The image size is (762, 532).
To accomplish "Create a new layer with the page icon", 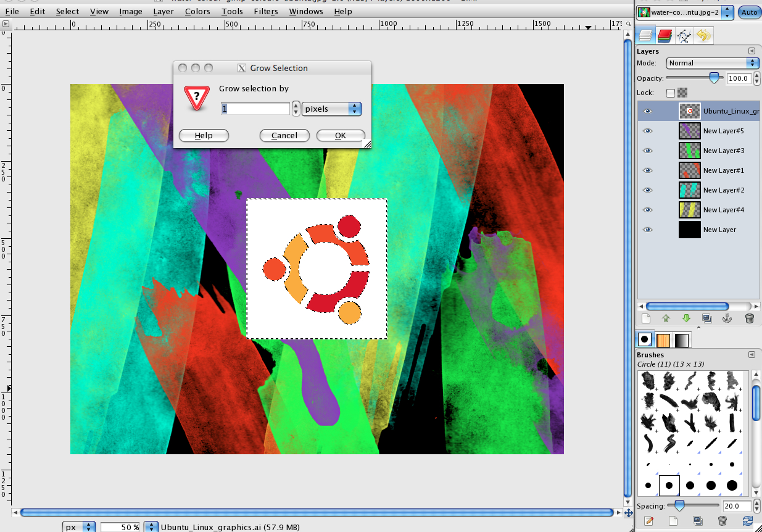I will pyautogui.click(x=646, y=318).
